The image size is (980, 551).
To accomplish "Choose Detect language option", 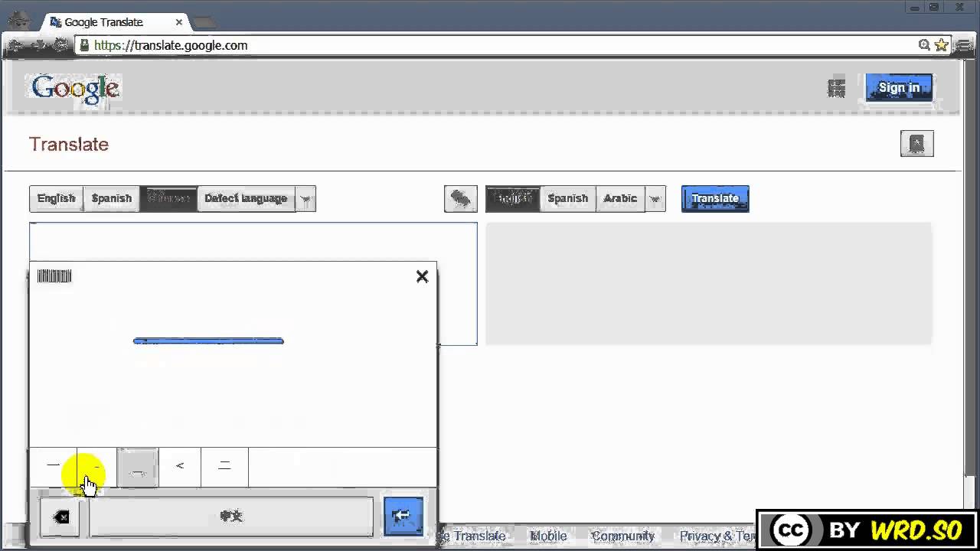I will pyautogui.click(x=246, y=198).
